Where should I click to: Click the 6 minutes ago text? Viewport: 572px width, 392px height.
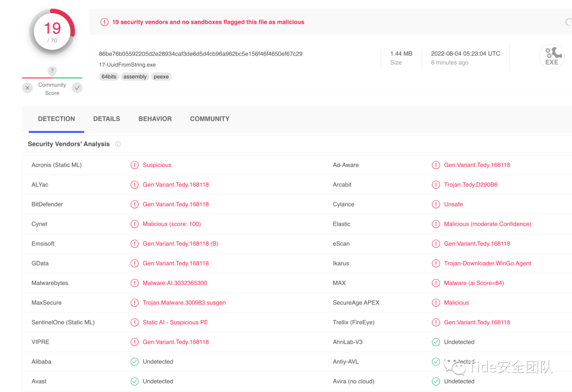click(450, 63)
